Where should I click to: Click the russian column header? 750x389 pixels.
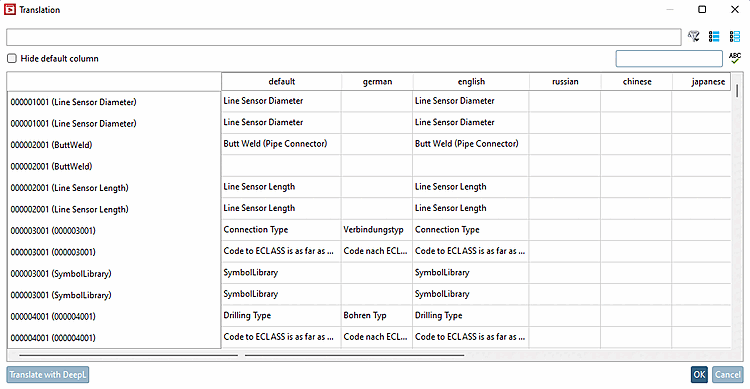point(565,81)
